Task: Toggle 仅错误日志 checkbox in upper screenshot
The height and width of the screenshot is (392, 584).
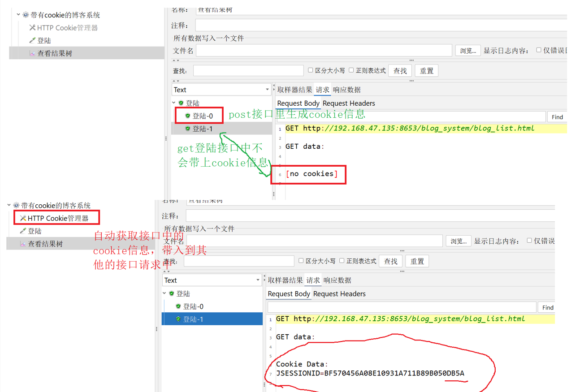Action: [x=539, y=50]
